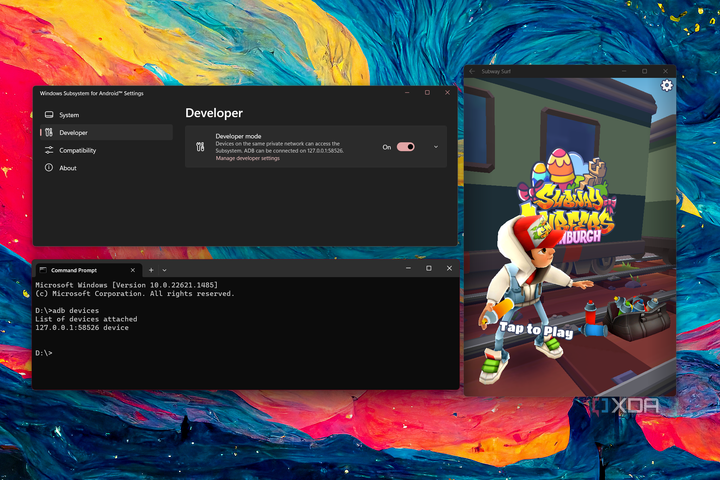The height and width of the screenshot is (480, 720).
Task: Click the Compatibility sliders icon
Action: 49,150
